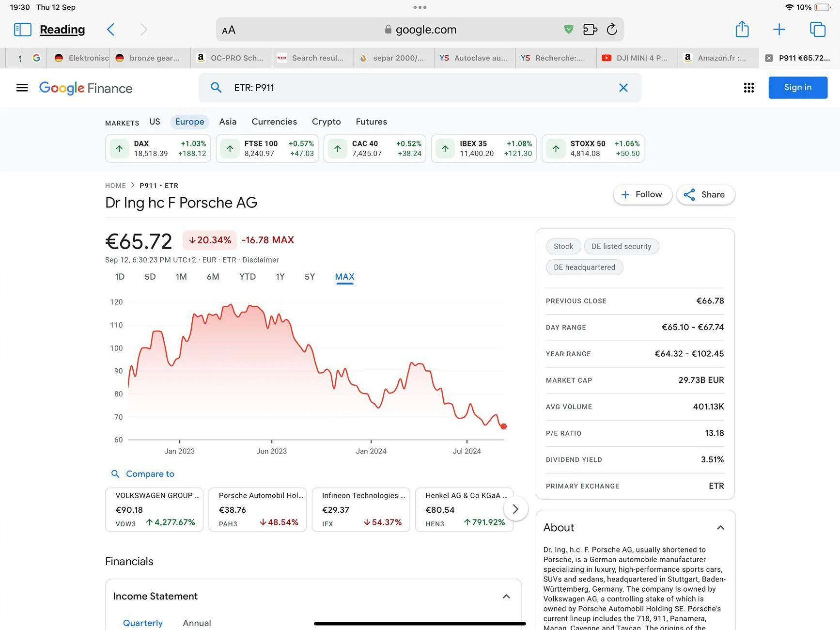
Task: Click the ETR: P911 search field
Action: (x=420, y=88)
